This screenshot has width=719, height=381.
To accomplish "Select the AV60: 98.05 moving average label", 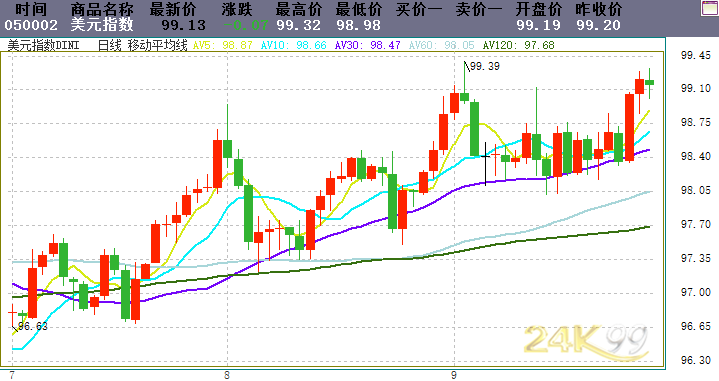I will coord(442,45).
